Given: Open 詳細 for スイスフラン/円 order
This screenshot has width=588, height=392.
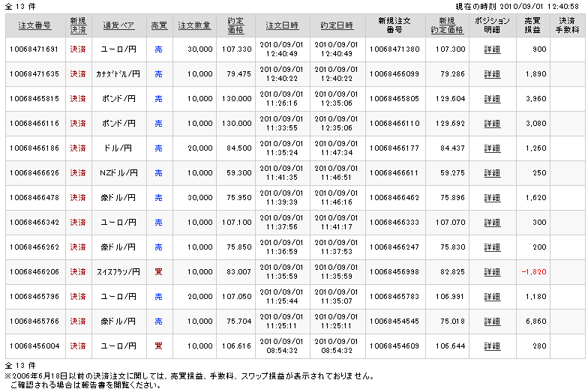Looking at the screenshot, I should pyautogui.click(x=492, y=272).
